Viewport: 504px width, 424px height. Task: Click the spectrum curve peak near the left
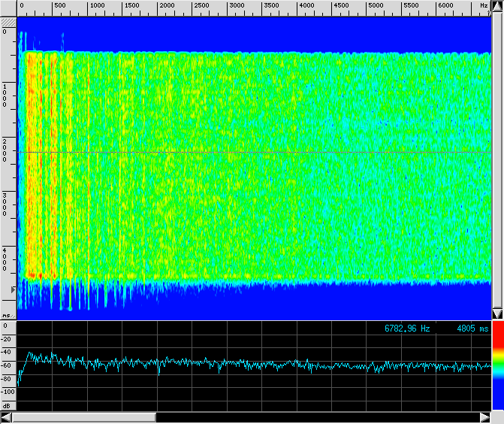pyautogui.click(x=29, y=353)
